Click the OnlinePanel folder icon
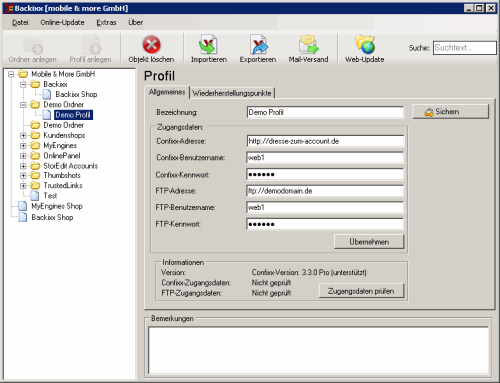The width and height of the screenshot is (500, 383). coord(35,156)
